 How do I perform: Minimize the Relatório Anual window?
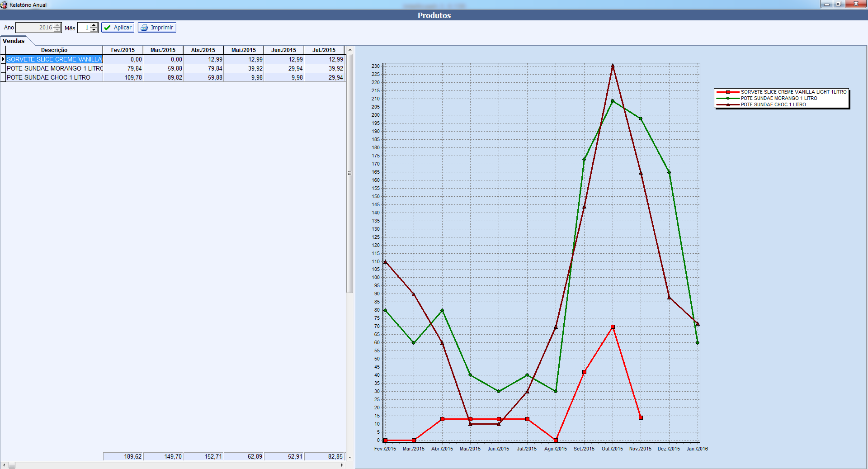coord(826,4)
